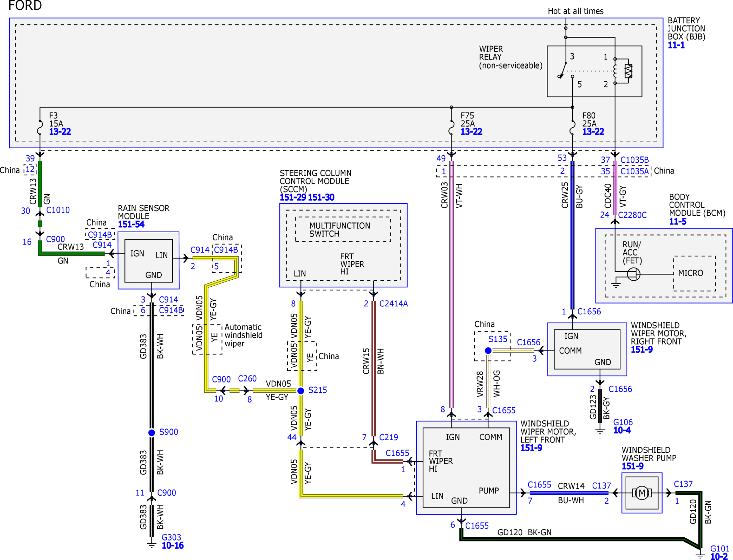733x560 pixels.
Task: Click the RUN/ACC FET transistor symbol
Action: point(634,274)
